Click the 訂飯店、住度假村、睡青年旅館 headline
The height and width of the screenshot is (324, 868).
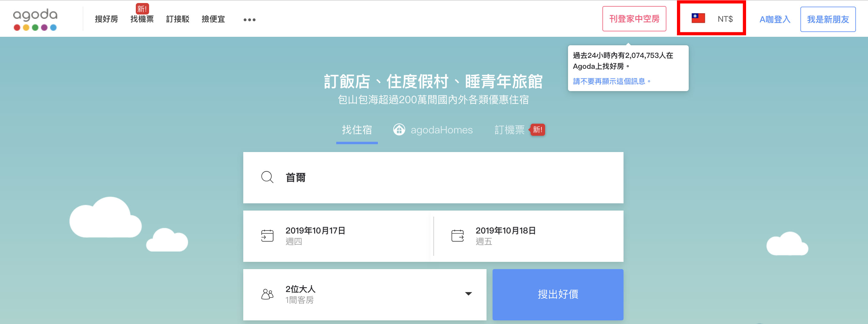coord(433,81)
